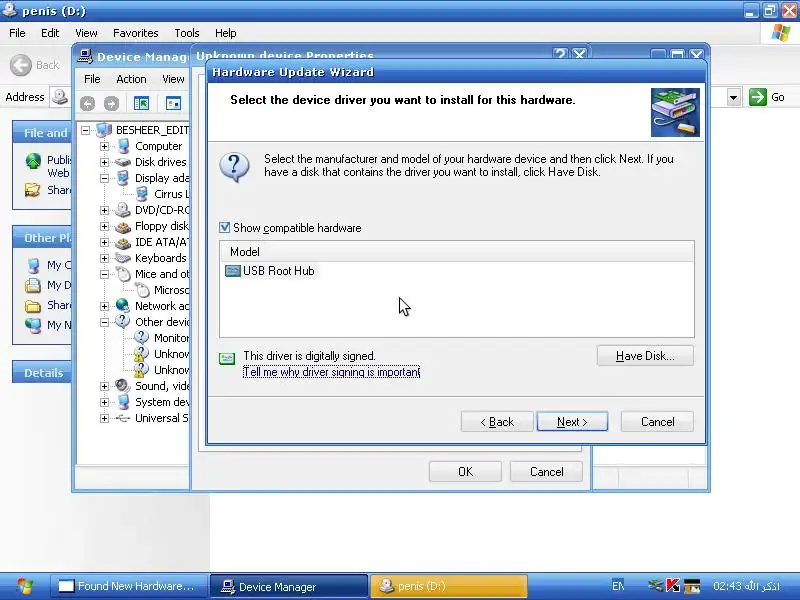Cancel the Hardware Update Wizard
The width and height of the screenshot is (800, 600).
[657, 422]
